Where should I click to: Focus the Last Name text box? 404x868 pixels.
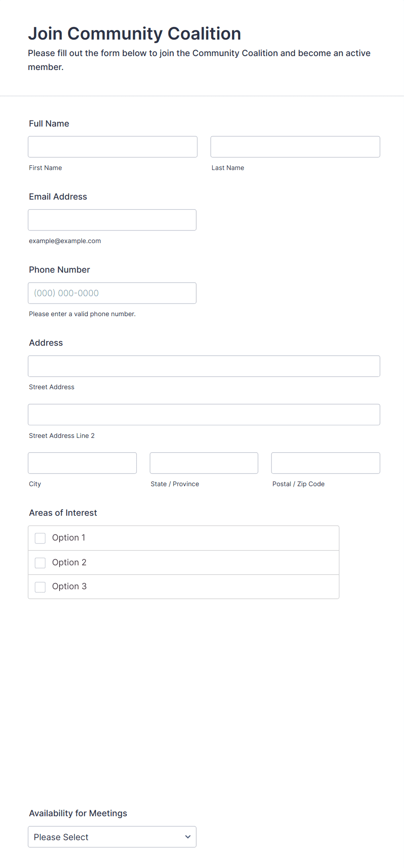(295, 147)
